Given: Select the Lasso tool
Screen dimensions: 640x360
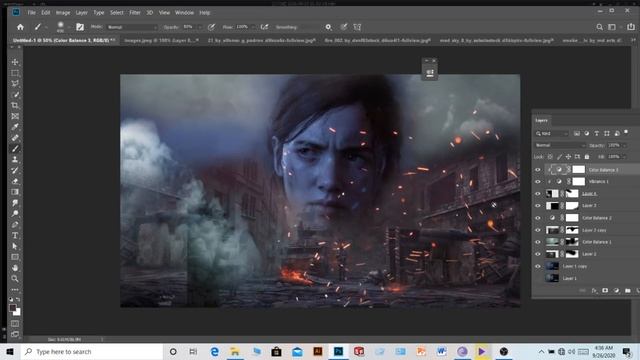Looking at the screenshot, I should coord(15,84).
